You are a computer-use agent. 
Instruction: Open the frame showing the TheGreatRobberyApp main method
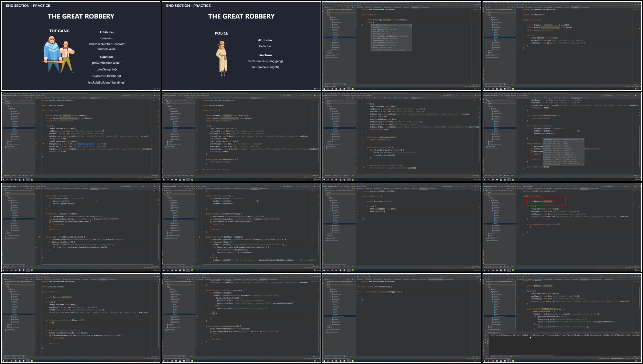point(402,318)
